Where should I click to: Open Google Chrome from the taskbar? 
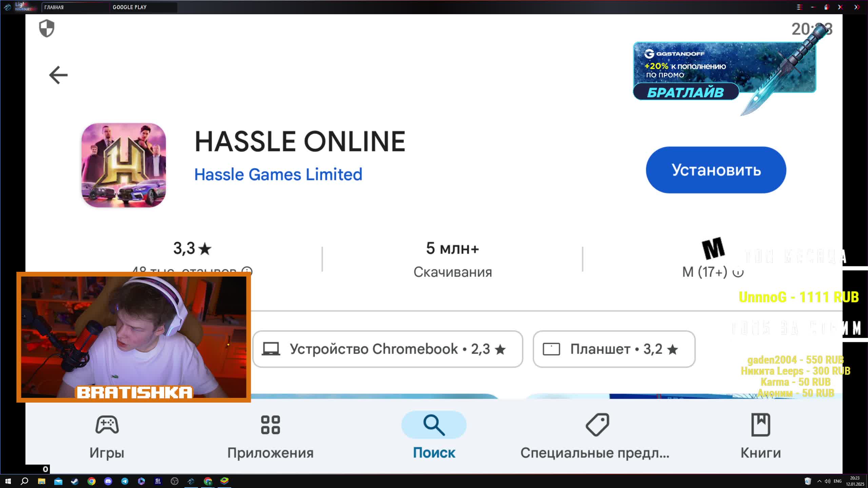pos(92,481)
